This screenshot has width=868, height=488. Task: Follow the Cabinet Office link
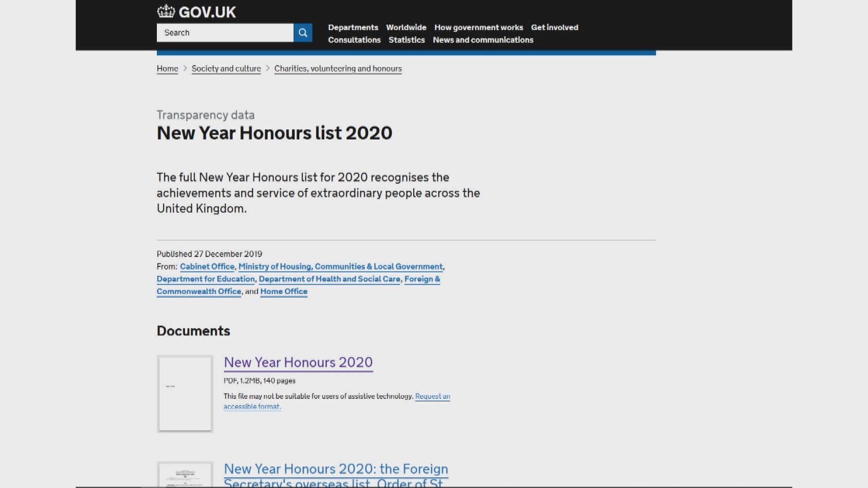click(207, 267)
